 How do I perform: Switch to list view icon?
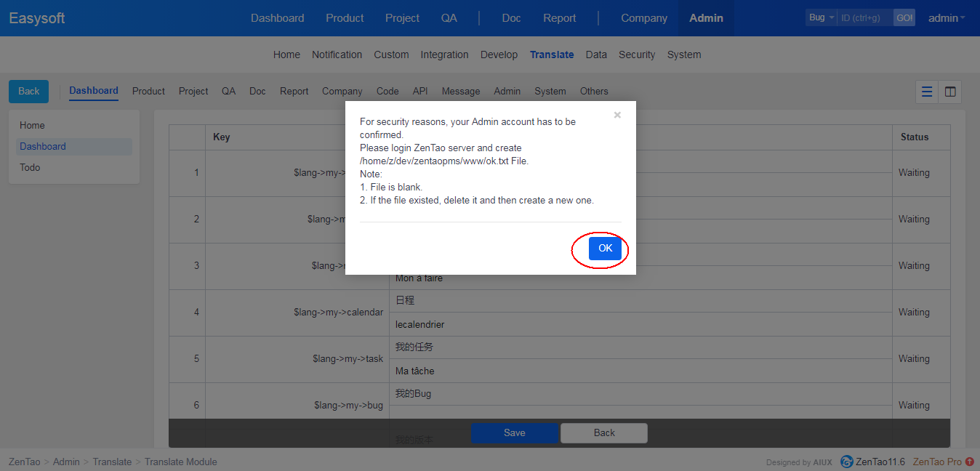tap(927, 92)
